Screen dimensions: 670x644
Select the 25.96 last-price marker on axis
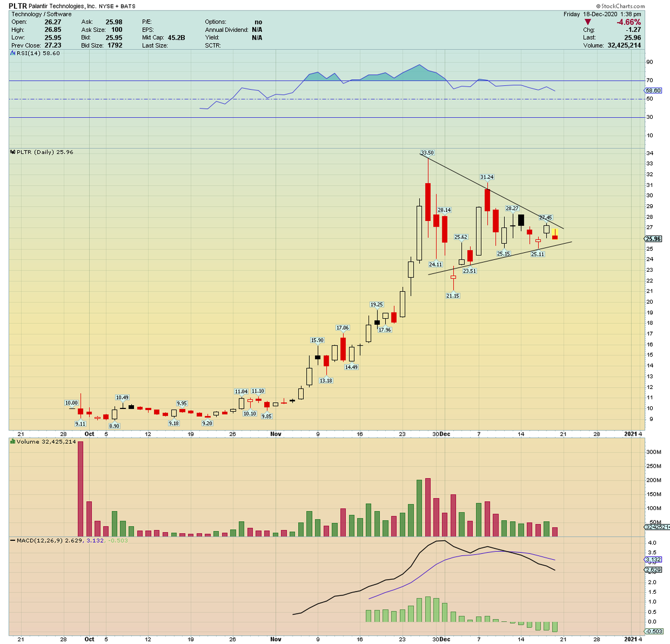652,239
